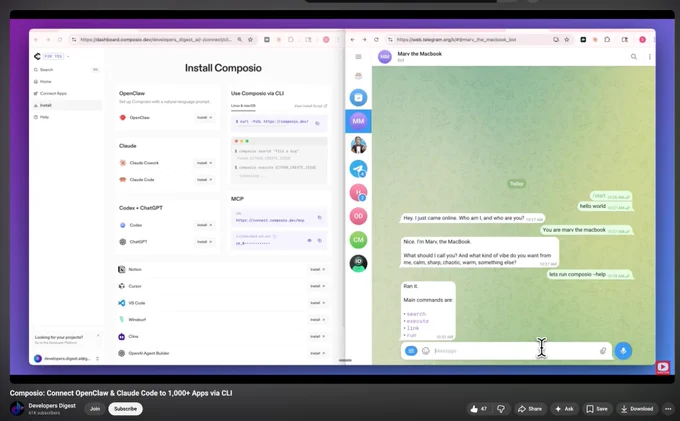The height and width of the screenshot is (421, 680).
Task: Click the Composio logo in the sidebar
Action: pos(37,56)
